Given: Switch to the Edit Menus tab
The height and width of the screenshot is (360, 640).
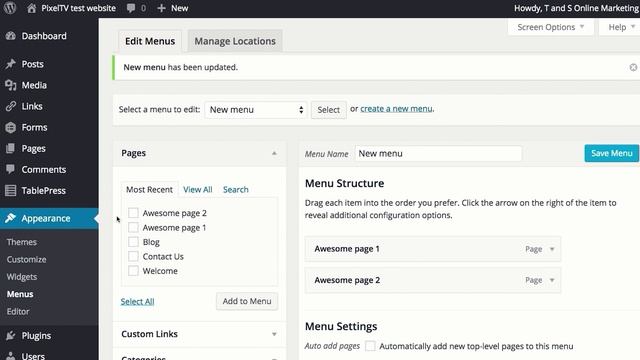Looking at the screenshot, I should point(150,41).
